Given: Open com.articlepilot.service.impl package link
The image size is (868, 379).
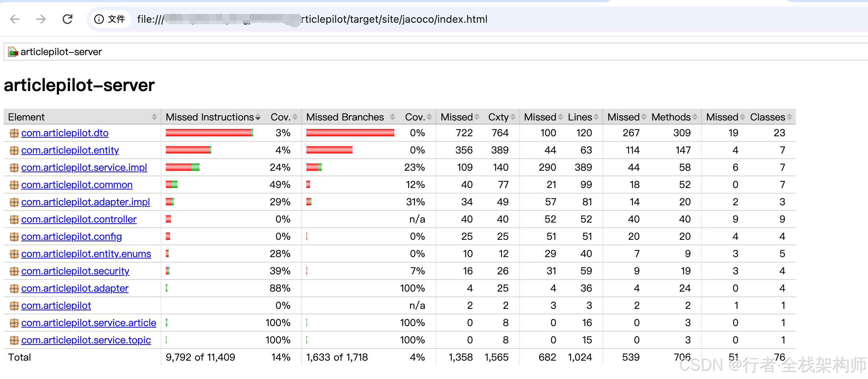Looking at the screenshot, I should pyautogui.click(x=84, y=167).
